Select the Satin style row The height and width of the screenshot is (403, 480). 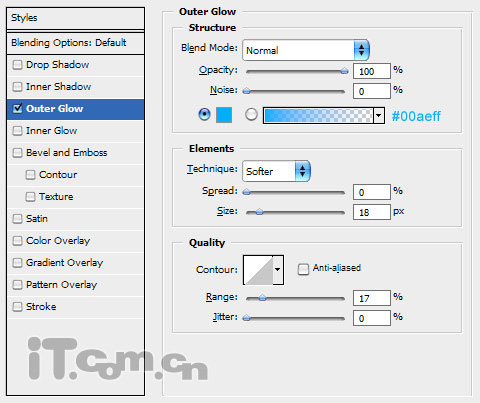click(75, 219)
